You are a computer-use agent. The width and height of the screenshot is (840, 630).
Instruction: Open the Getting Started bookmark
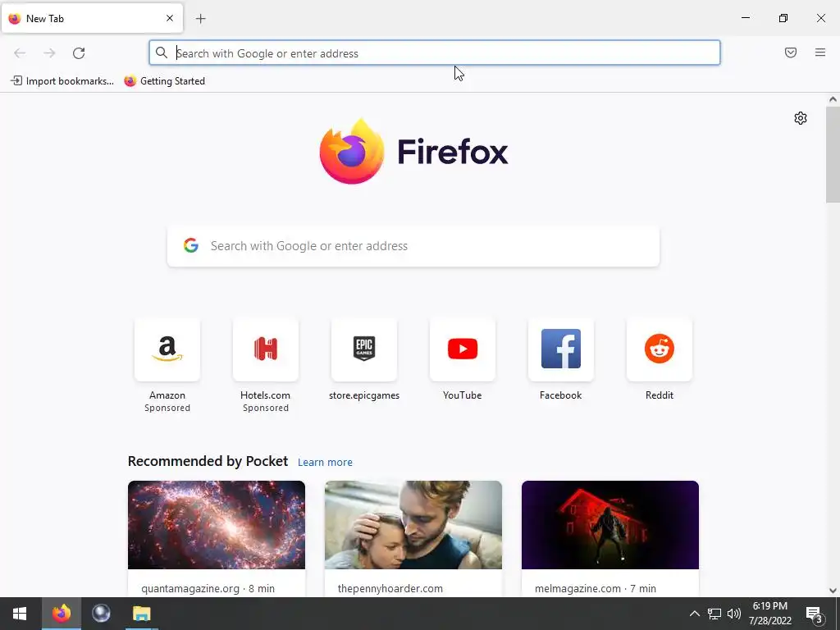pos(164,81)
